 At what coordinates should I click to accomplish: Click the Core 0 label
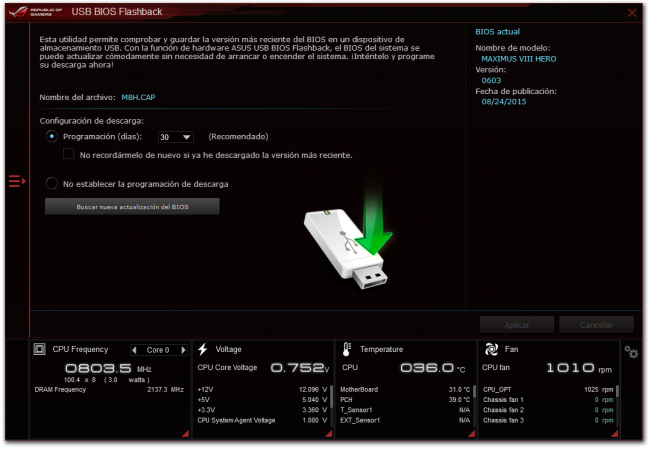(158, 350)
